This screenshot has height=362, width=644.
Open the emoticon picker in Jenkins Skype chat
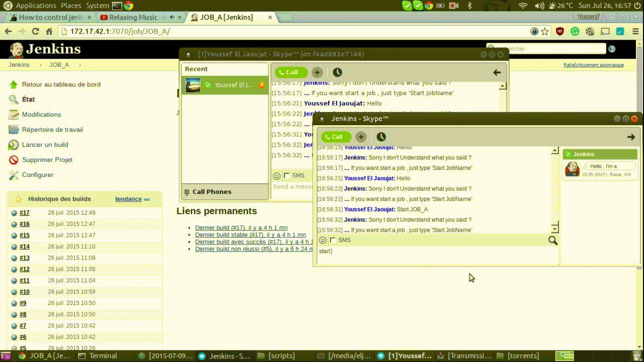pos(323,240)
